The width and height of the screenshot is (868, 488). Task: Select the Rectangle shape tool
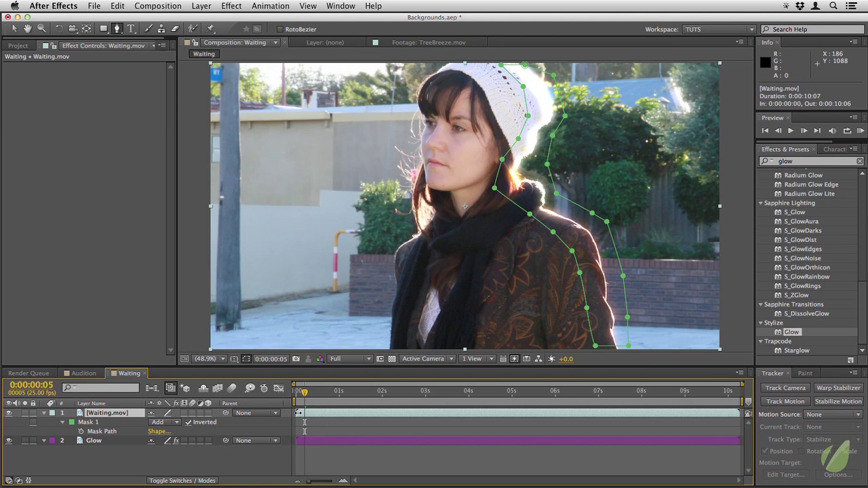[104, 28]
